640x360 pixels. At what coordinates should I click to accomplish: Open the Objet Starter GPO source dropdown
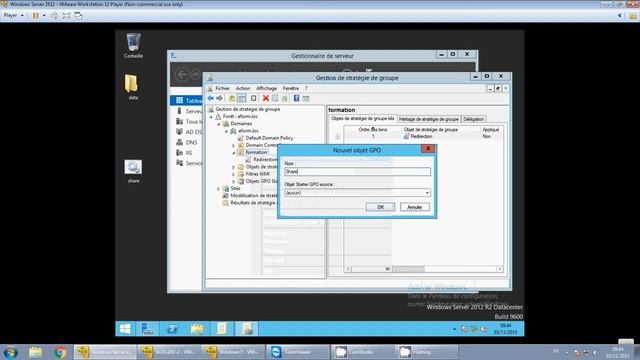point(427,193)
